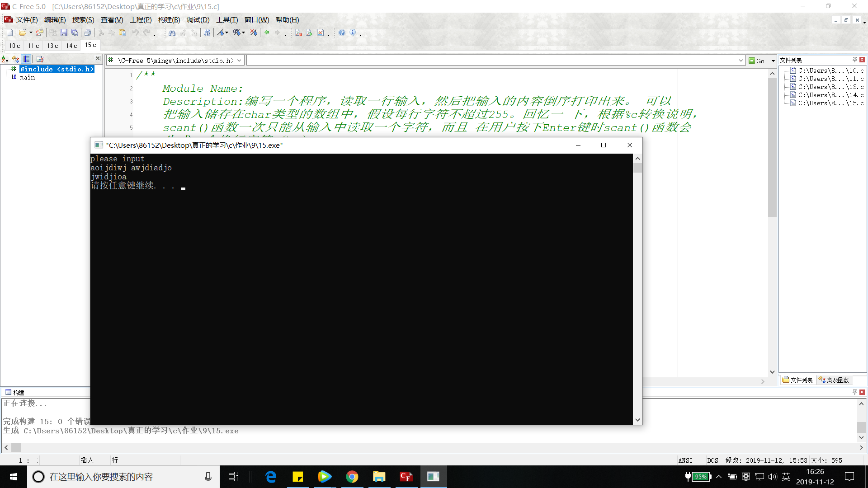Toggle alphabetical sort in symbol panel

(5, 59)
